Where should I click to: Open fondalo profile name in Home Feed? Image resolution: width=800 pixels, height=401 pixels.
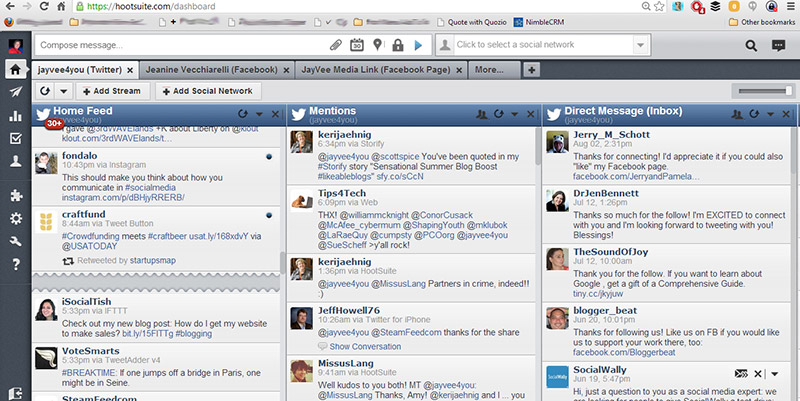(80, 156)
